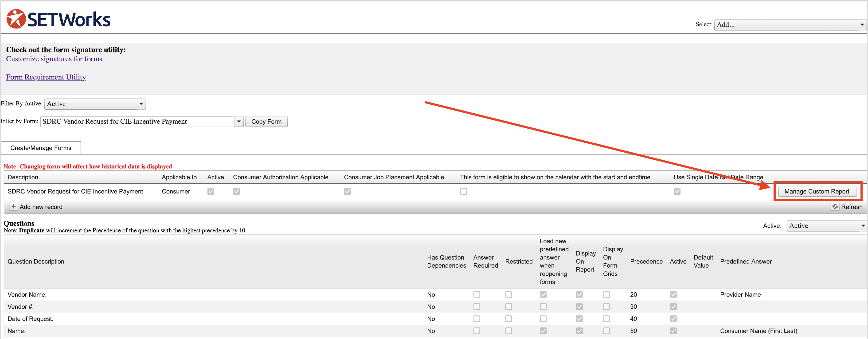The width and height of the screenshot is (868, 339).
Task: Toggle Active checkbox for Name row
Action: tap(673, 331)
